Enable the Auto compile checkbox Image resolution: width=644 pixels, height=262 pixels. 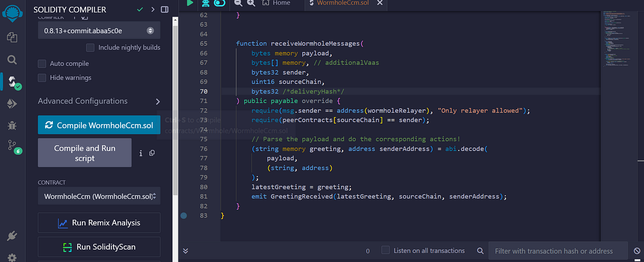42,63
